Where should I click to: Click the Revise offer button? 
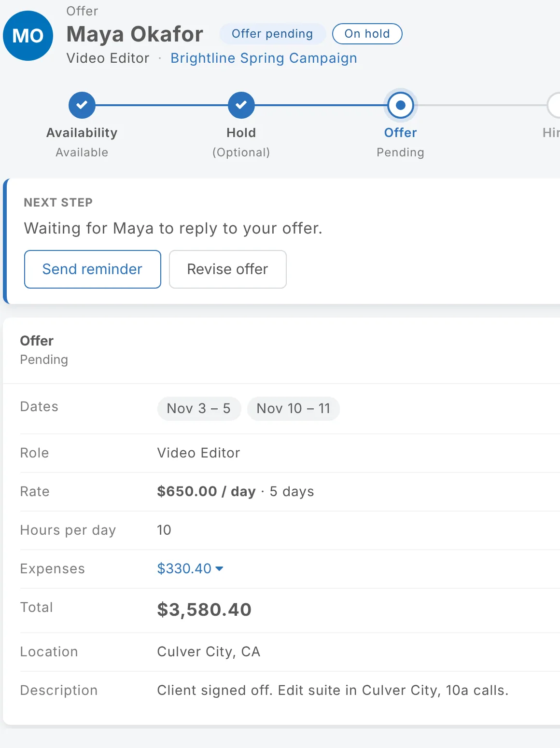pyautogui.click(x=228, y=269)
